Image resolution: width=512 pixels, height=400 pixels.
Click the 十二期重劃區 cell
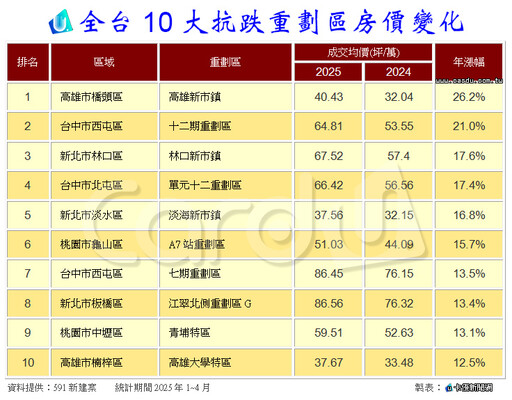225,126
